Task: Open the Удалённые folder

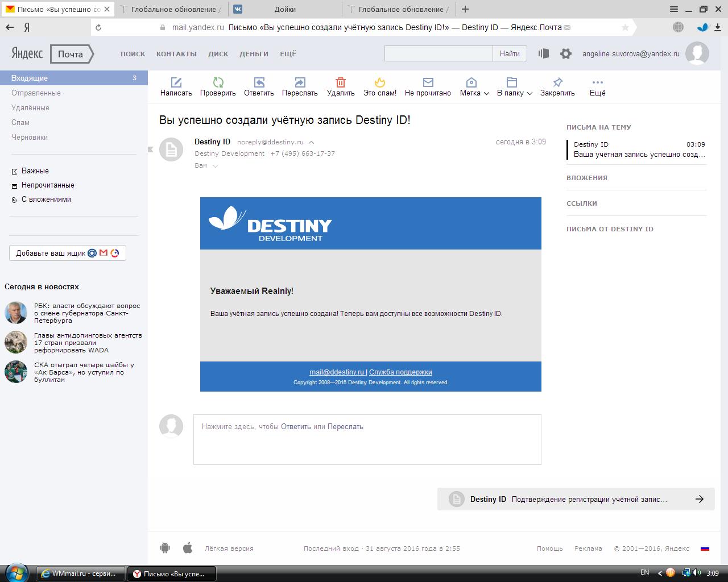Action: tap(30, 107)
